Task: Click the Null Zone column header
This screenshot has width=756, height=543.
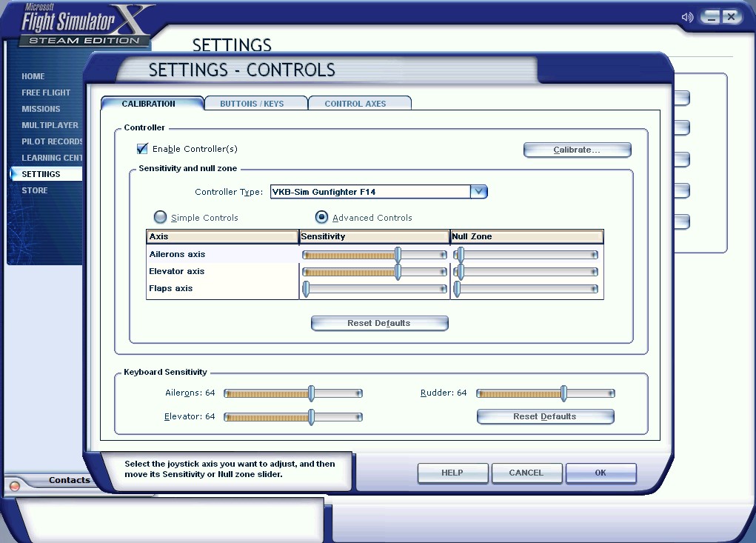Action: point(526,236)
